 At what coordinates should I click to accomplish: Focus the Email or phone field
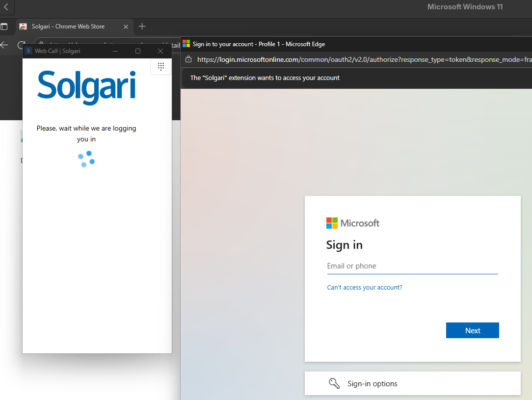click(412, 266)
